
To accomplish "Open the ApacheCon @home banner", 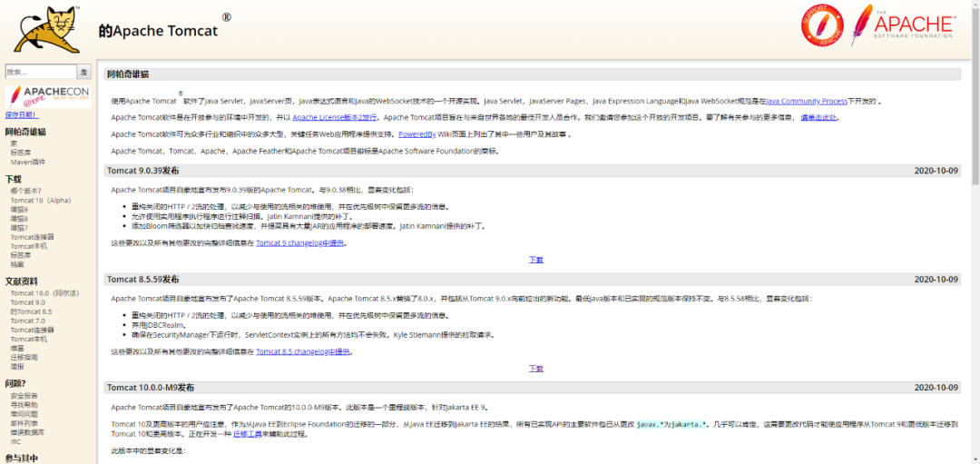I will pos(48,97).
